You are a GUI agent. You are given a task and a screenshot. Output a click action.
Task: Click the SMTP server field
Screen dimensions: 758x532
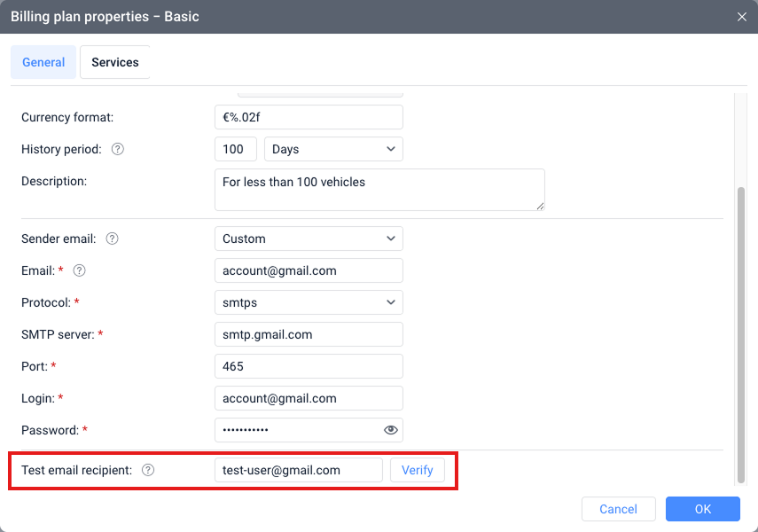tap(309, 334)
